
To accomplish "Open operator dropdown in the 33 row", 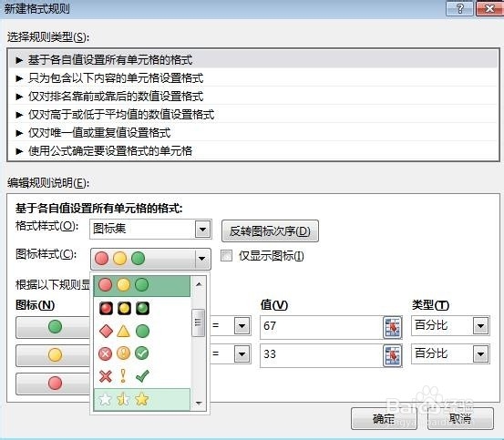I will pos(242,354).
